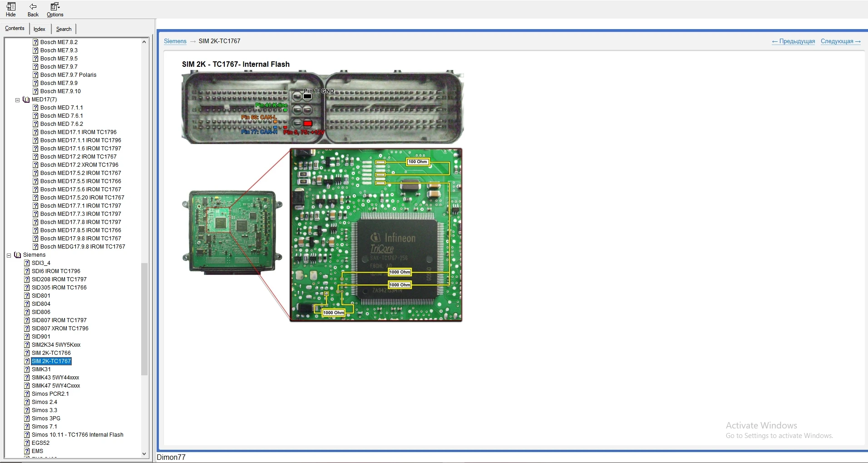Click the Back arrow toolbar icon
The height and width of the screenshot is (463, 868).
pos(33,7)
